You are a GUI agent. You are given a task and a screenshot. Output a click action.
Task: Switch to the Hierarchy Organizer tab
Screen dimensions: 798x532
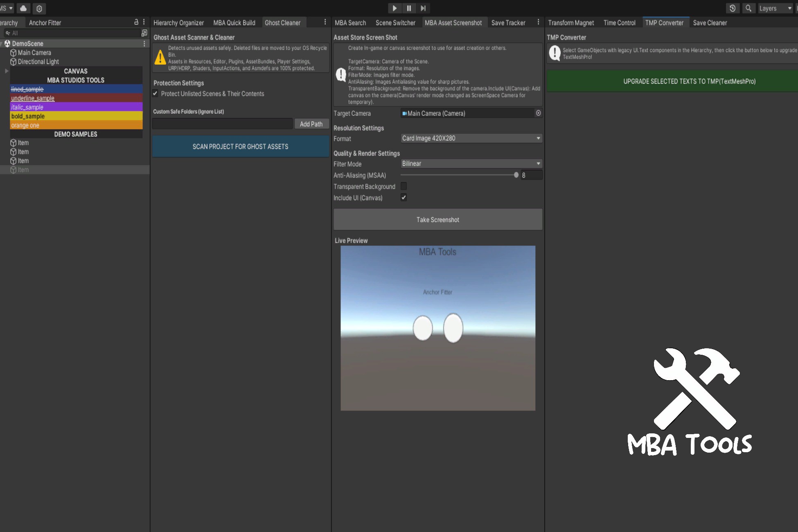pyautogui.click(x=178, y=23)
